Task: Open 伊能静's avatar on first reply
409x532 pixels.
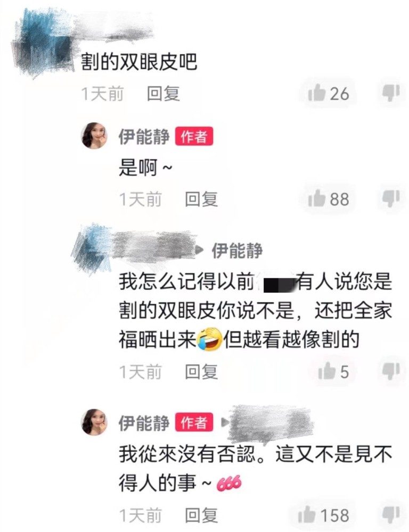Action: pos(94,136)
